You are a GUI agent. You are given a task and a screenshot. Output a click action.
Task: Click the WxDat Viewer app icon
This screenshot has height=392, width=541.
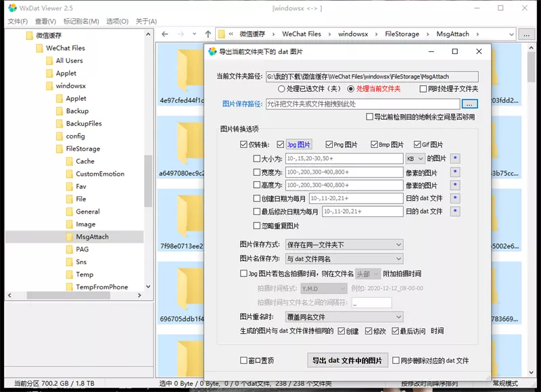click(x=12, y=8)
